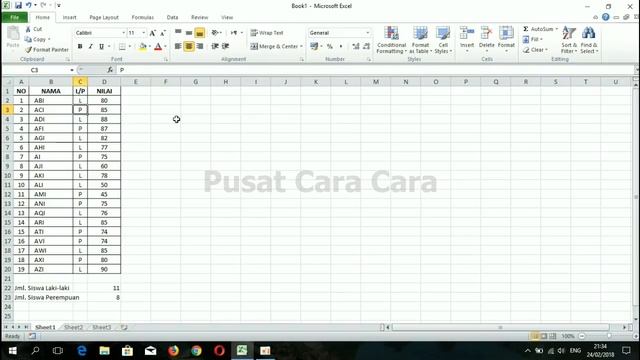Switch to the Page Layout tab

[x=104, y=17]
